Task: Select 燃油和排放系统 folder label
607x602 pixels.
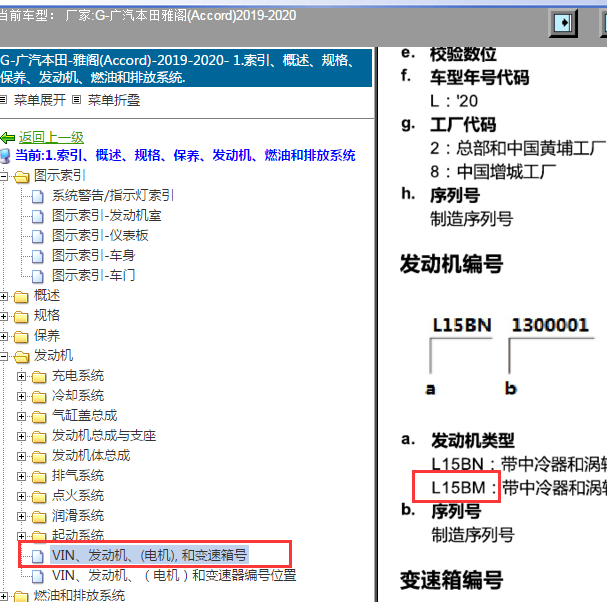Action: [79, 595]
